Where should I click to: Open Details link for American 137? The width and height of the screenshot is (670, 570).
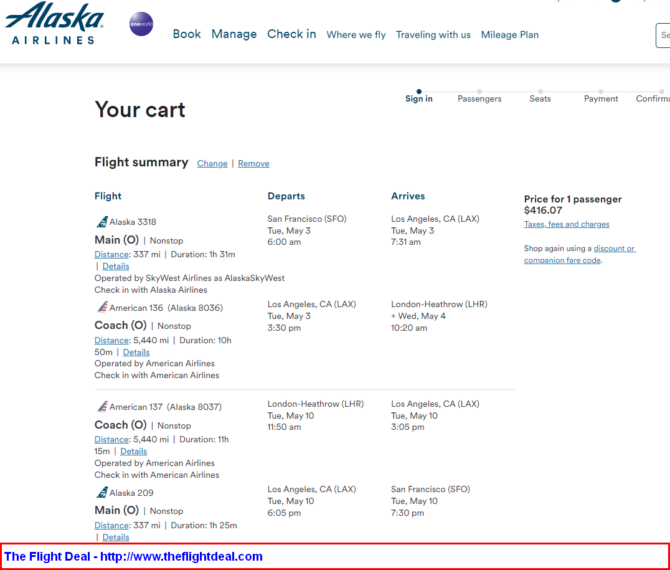tap(133, 452)
